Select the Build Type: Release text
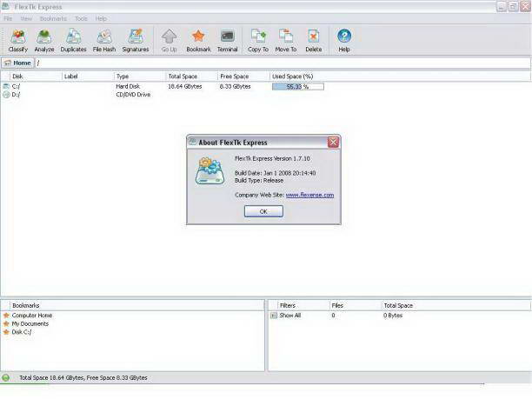Viewport: 532px width, 399px height. click(x=259, y=181)
